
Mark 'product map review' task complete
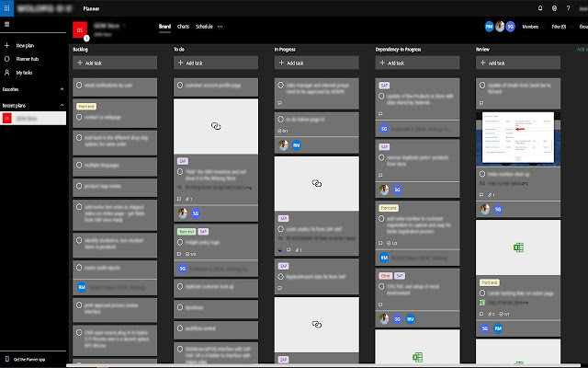(79, 186)
